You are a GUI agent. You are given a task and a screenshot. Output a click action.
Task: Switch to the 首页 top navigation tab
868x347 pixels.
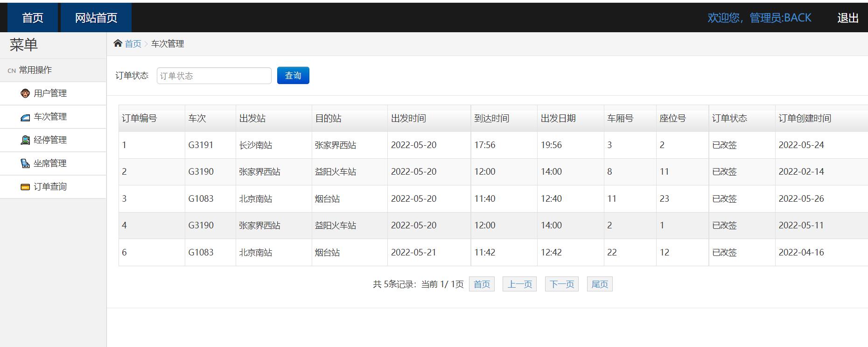[x=33, y=18]
